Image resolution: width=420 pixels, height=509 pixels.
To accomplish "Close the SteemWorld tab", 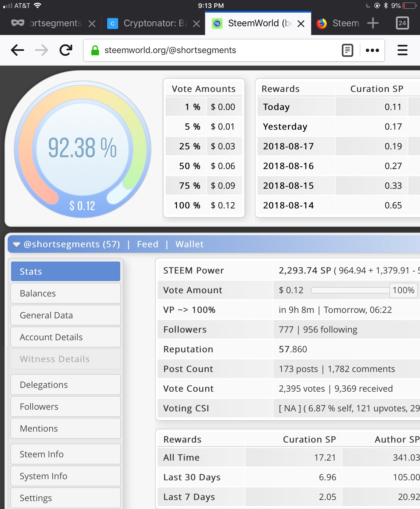I will 301,24.
